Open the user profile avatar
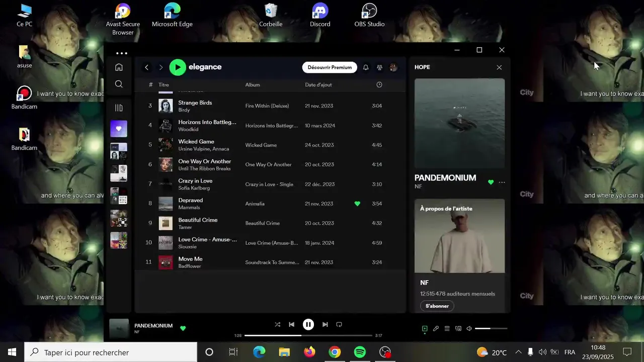 pos(393,67)
